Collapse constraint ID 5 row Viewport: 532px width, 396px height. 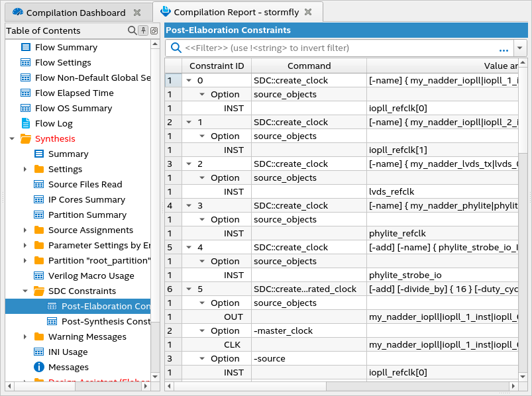189,289
